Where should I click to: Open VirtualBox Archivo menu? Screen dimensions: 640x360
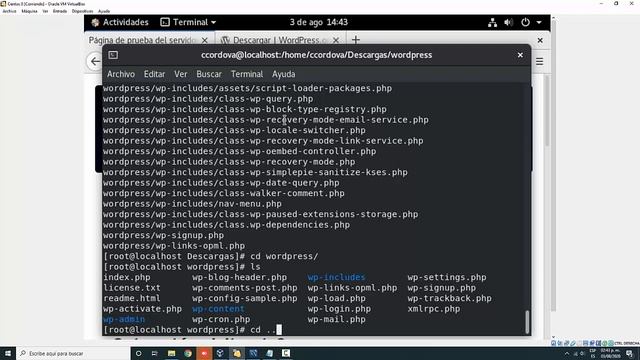[x=9, y=11]
